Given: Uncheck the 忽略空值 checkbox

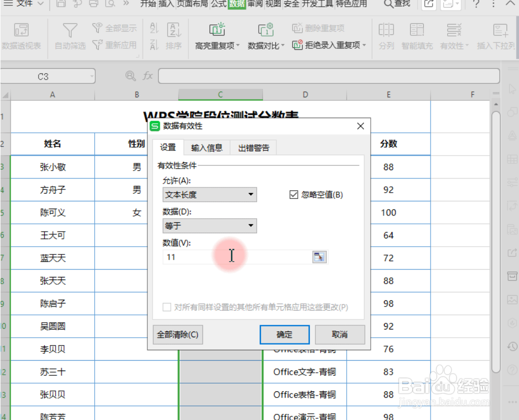Looking at the screenshot, I should (294, 195).
